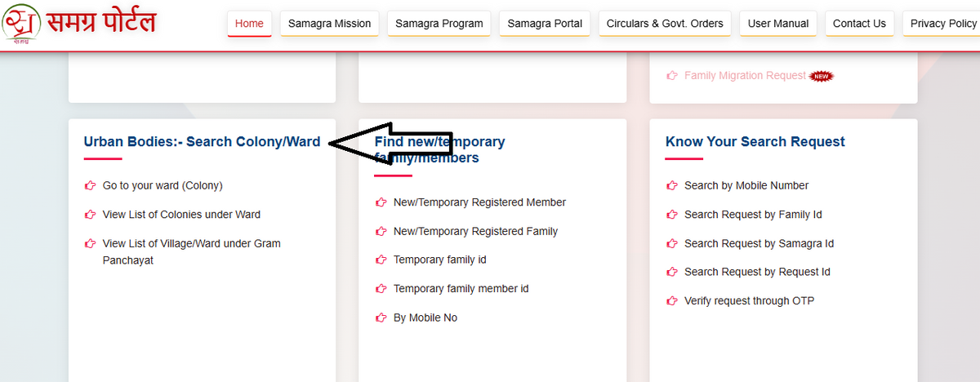Click the Urban Bodies Search Colony/Ward heading

click(x=202, y=142)
